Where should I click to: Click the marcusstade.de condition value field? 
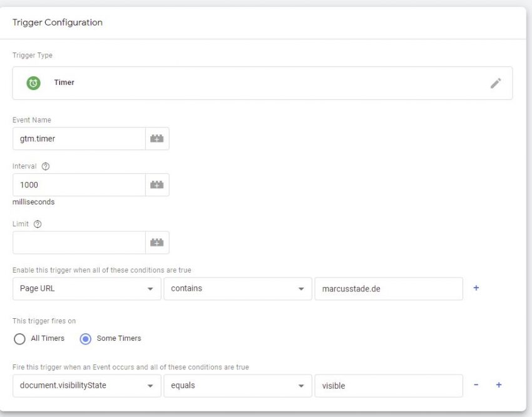[388, 288]
